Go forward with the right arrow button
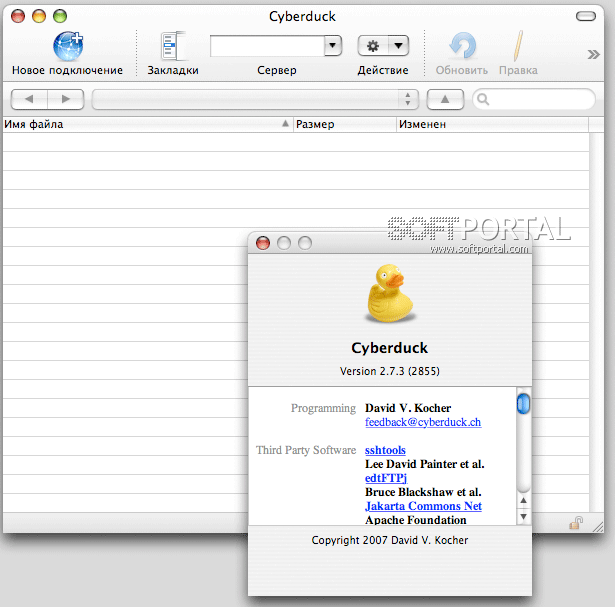 click(66, 99)
